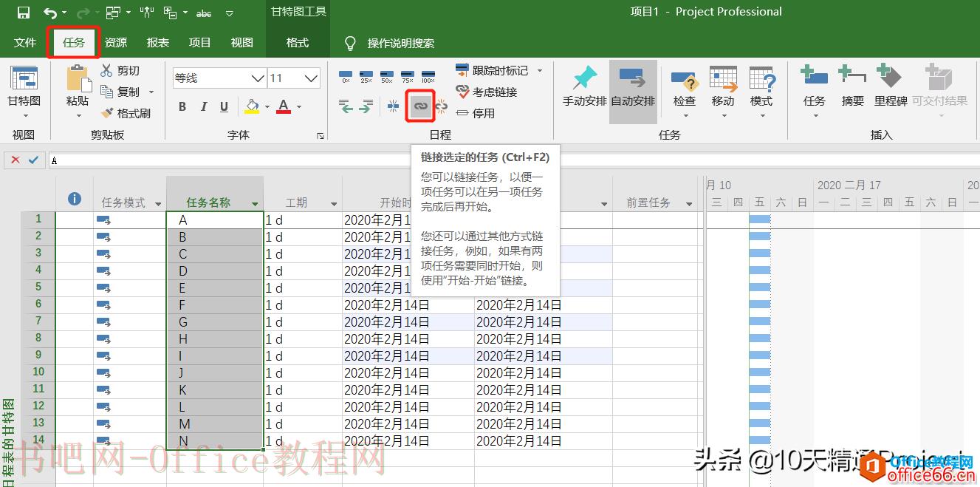The height and width of the screenshot is (487, 980).
Task: Open the 跟踪时标记 dropdown arrow
Action: click(540, 70)
